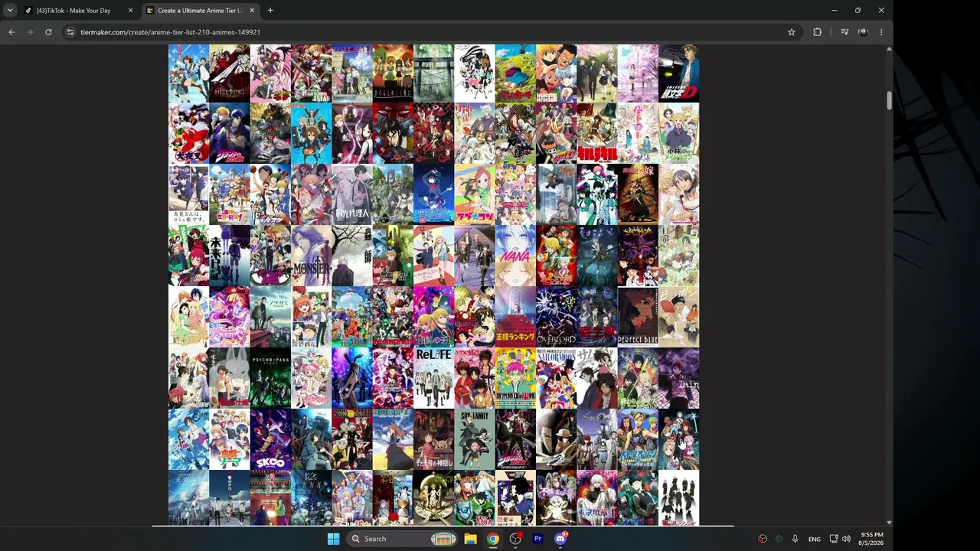Pick the Spy x Family poster
Screen dimensions: 980x551
coord(475,439)
